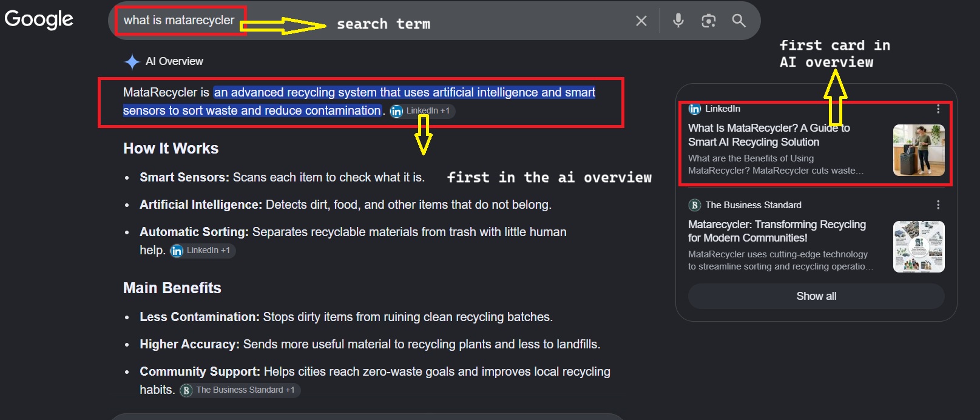Screen dimensions: 980x420
Task: Open 'Matarecycler: Transforming Recycling' article link
Action: 777,231
